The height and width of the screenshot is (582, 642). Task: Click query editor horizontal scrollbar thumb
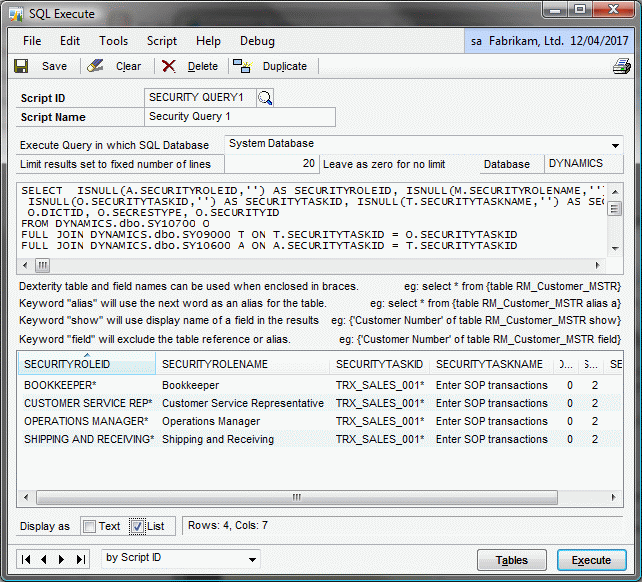[42, 265]
